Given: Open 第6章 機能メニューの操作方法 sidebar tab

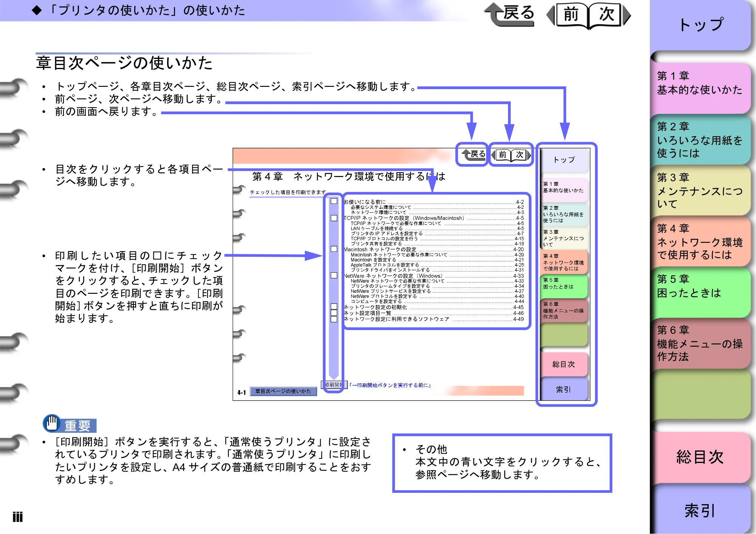Looking at the screenshot, I should (700, 343).
